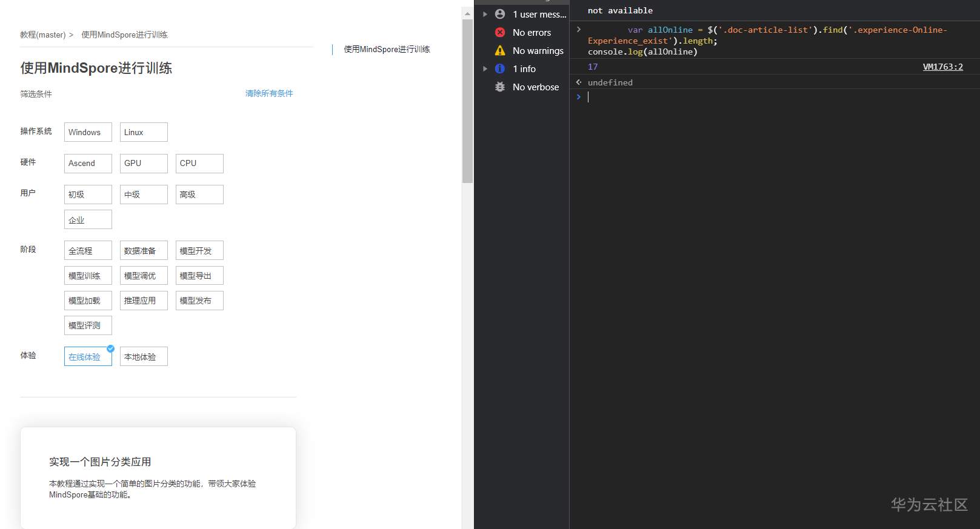This screenshot has height=529, width=980.
Task: Toggle the 初级 user level filter
Action: 88,195
